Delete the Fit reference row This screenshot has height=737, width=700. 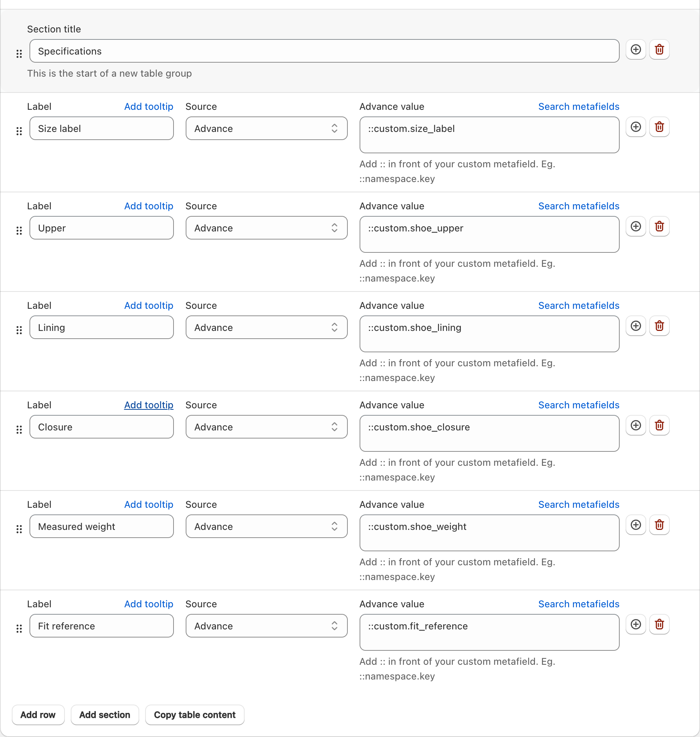pyautogui.click(x=659, y=625)
